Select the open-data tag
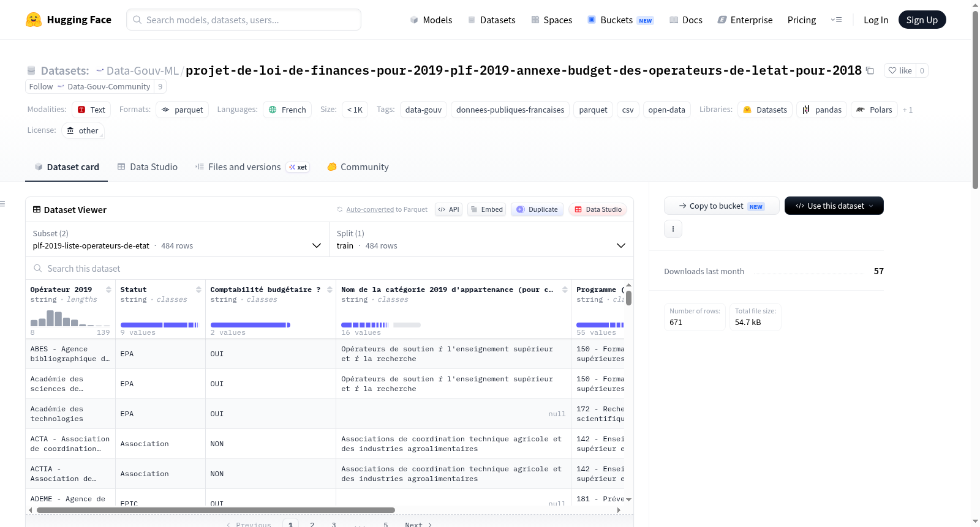The image size is (980, 527). point(666,110)
